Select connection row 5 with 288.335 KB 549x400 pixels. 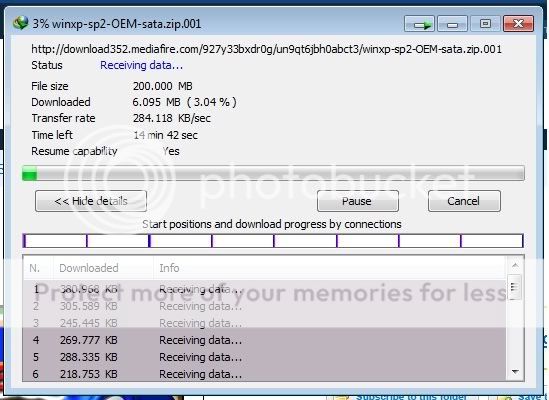(x=264, y=357)
